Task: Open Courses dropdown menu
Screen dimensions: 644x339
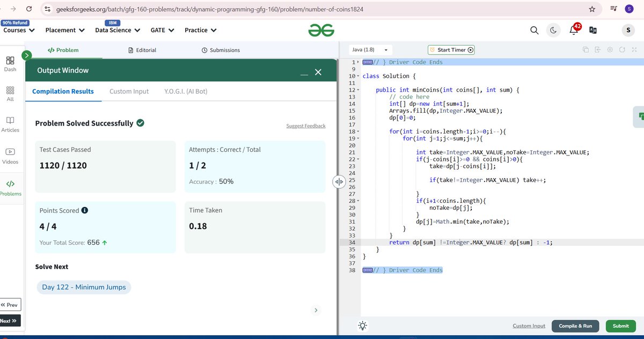Action: [19, 30]
